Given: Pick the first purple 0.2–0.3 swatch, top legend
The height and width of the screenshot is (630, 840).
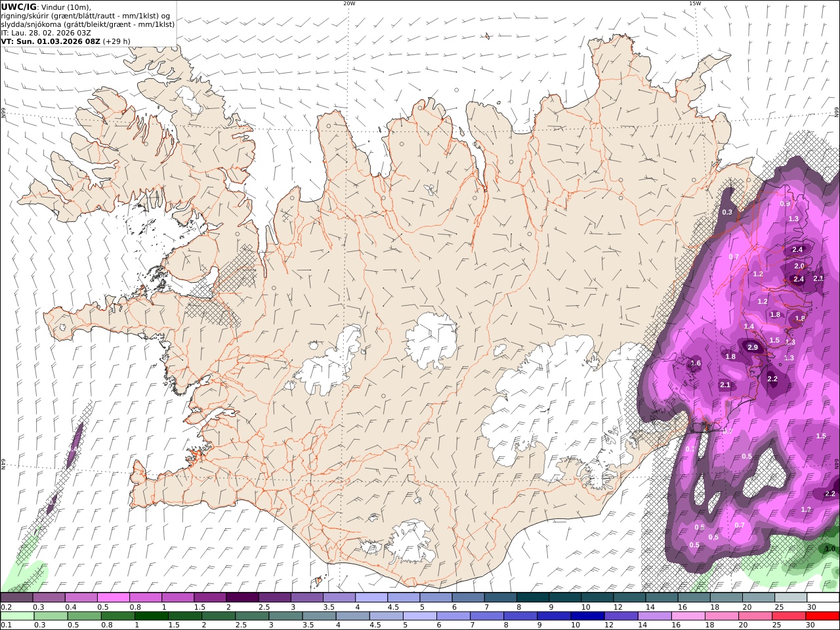Looking at the screenshot, I should pos(16,598).
